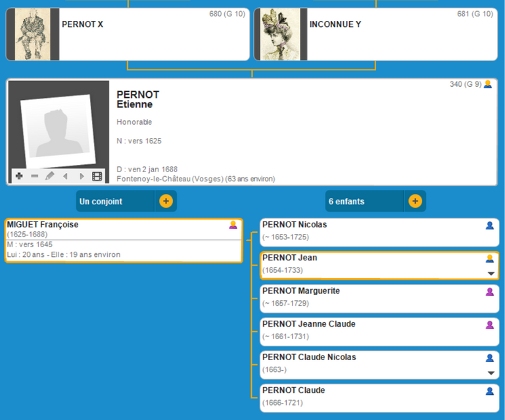Go to previous photo with left arrow
This screenshot has height=420, width=505.
65,176
